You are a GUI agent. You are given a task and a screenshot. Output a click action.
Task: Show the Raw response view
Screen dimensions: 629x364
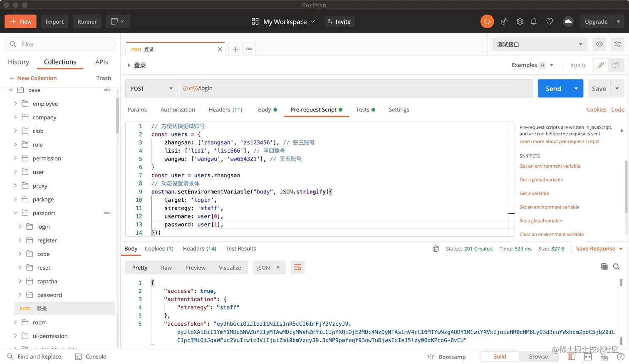(166, 267)
